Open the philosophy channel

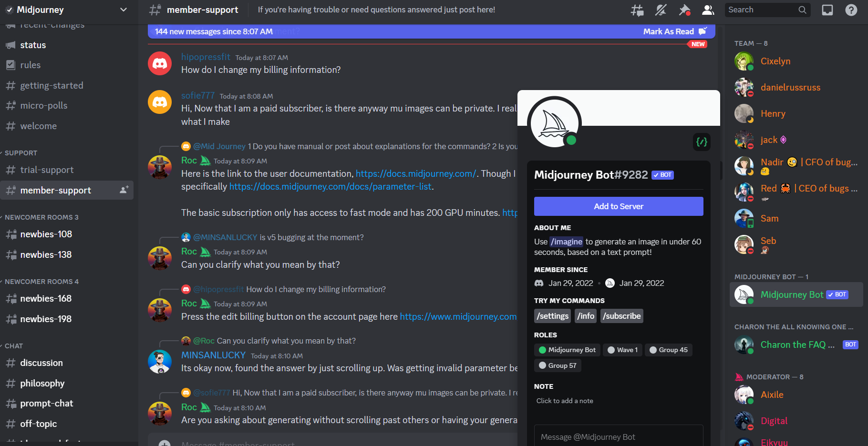(x=67, y=384)
